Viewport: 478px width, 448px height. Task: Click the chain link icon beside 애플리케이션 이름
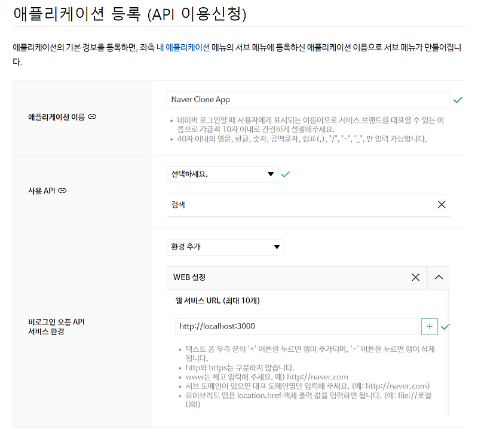click(91, 116)
